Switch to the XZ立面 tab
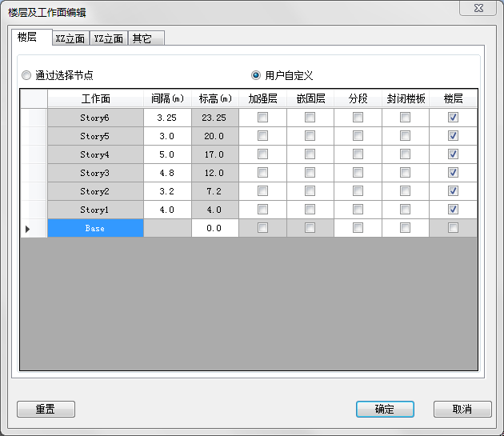This screenshot has width=504, height=436. click(x=70, y=38)
